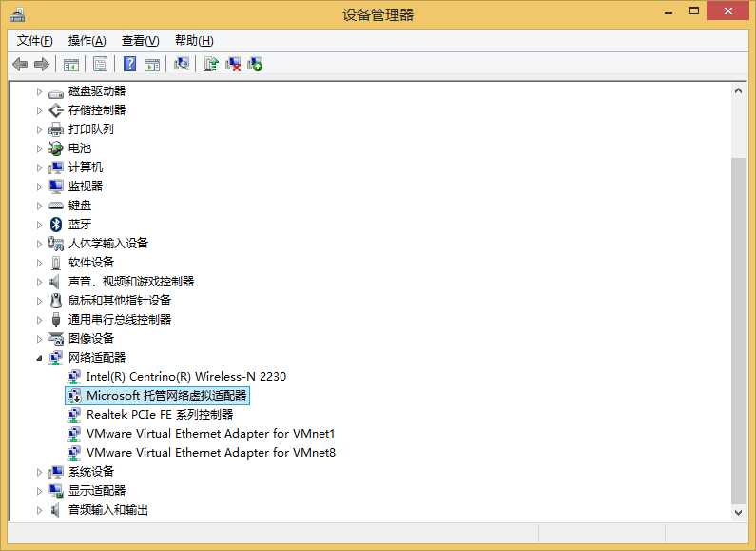Click the camera icon beside 图像设备
The width and height of the screenshot is (756, 551).
coord(56,339)
